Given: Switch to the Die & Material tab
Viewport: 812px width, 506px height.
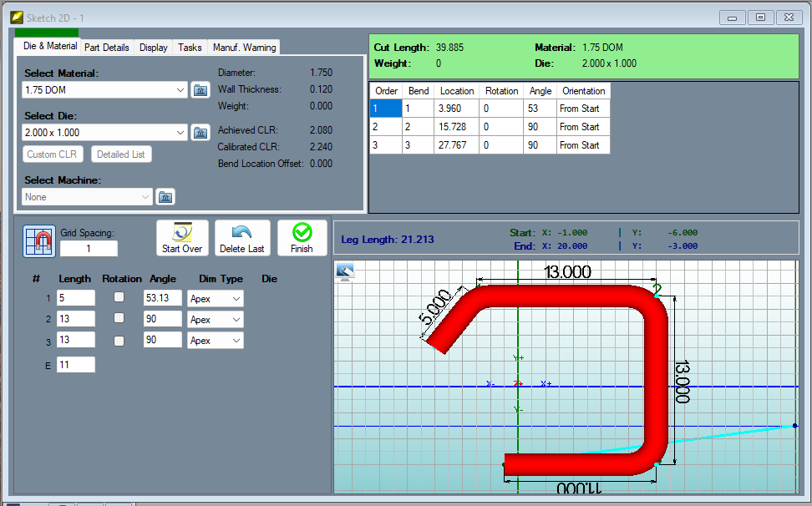Looking at the screenshot, I should [x=50, y=46].
